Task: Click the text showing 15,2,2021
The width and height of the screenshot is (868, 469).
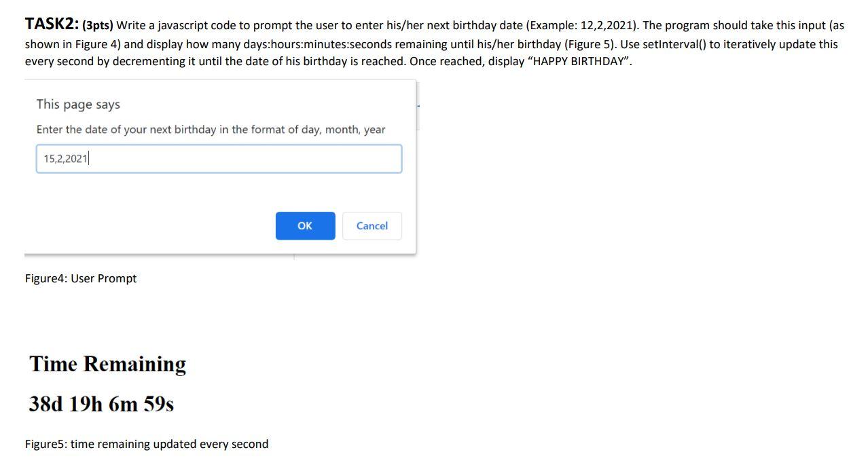Action: [x=65, y=158]
